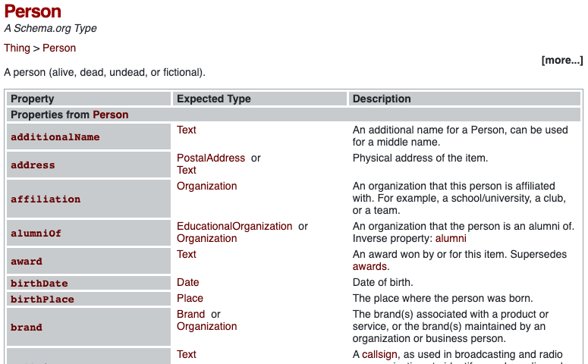Open the birthDate property link
This screenshot has height=364, width=588.
(39, 284)
